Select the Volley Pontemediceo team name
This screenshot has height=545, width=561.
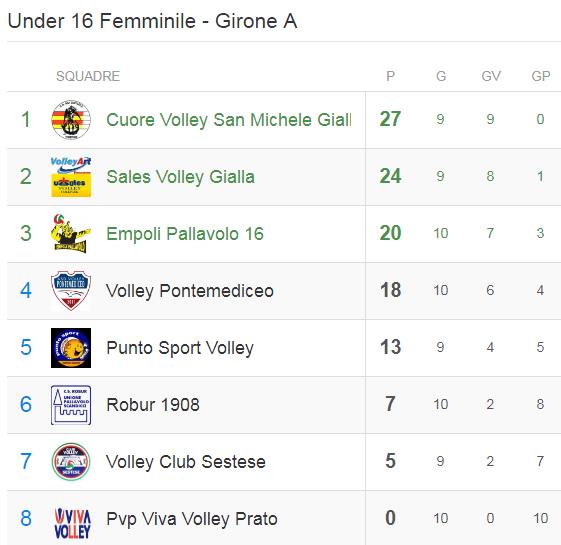pos(190,291)
